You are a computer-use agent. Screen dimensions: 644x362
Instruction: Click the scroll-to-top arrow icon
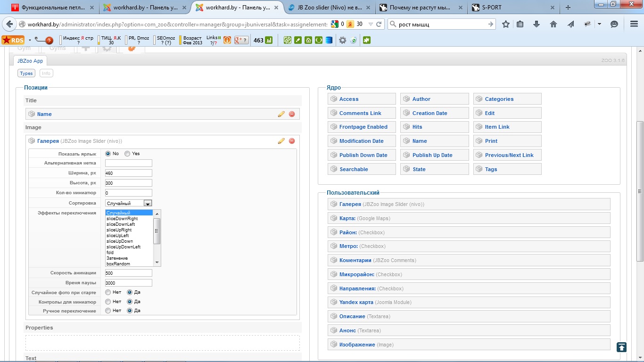621,347
